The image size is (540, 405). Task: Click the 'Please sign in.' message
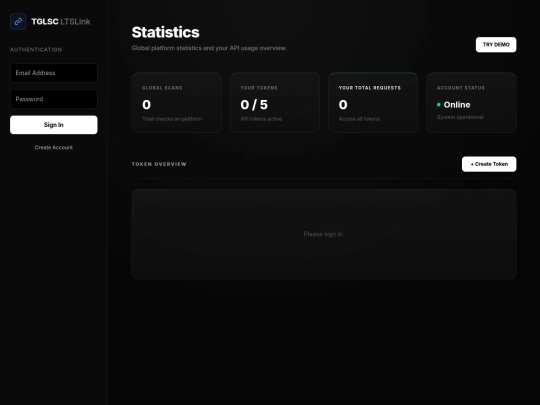[323, 234]
